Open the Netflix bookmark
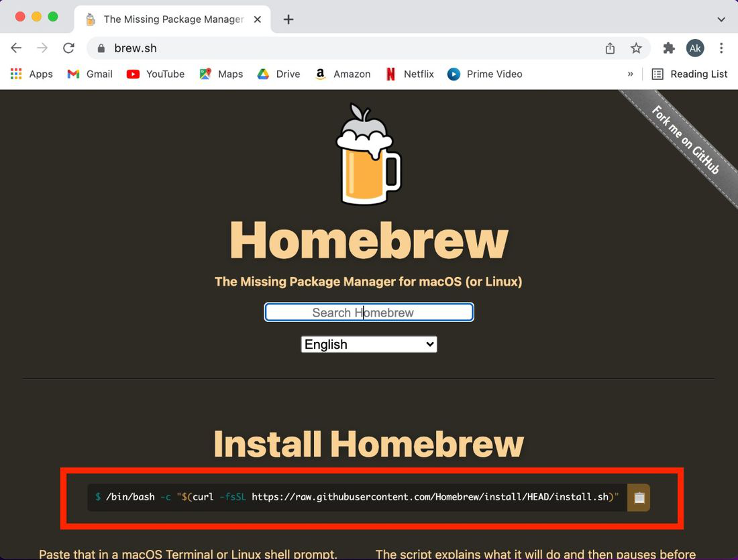738x560 pixels. 409,74
